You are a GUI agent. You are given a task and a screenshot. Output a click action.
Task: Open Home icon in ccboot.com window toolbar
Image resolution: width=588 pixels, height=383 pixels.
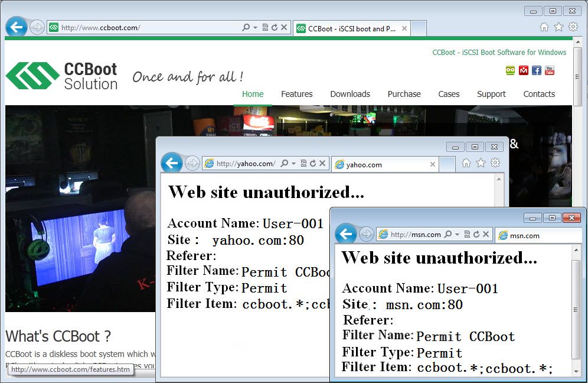click(x=544, y=27)
